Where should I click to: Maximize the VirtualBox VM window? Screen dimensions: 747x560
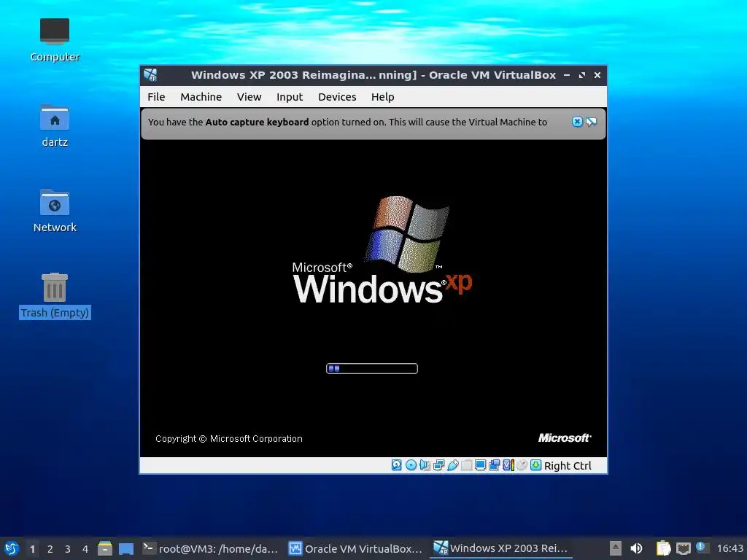581,75
